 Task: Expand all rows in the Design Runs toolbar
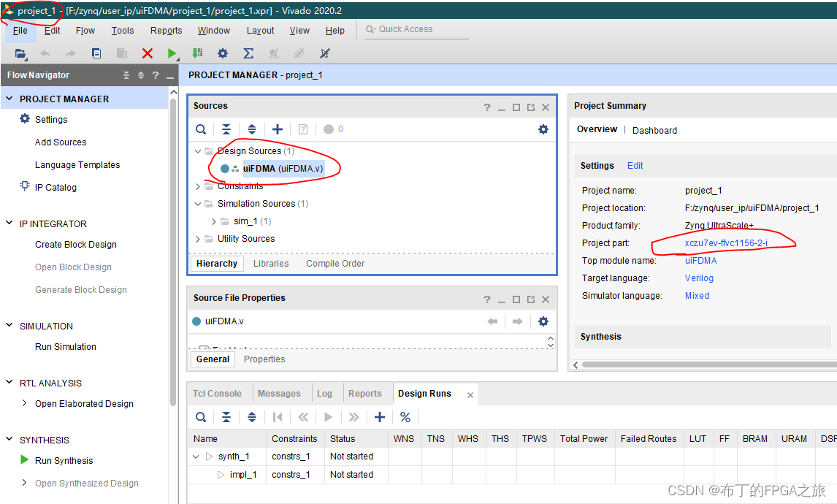tap(252, 417)
